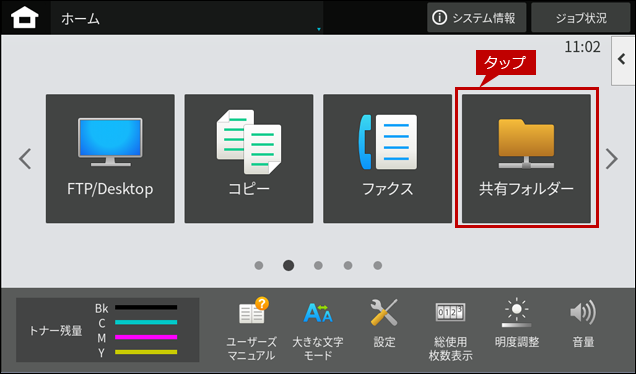Go to previous home page with left arrow
This screenshot has height=374, width=636.
[25, 159]
